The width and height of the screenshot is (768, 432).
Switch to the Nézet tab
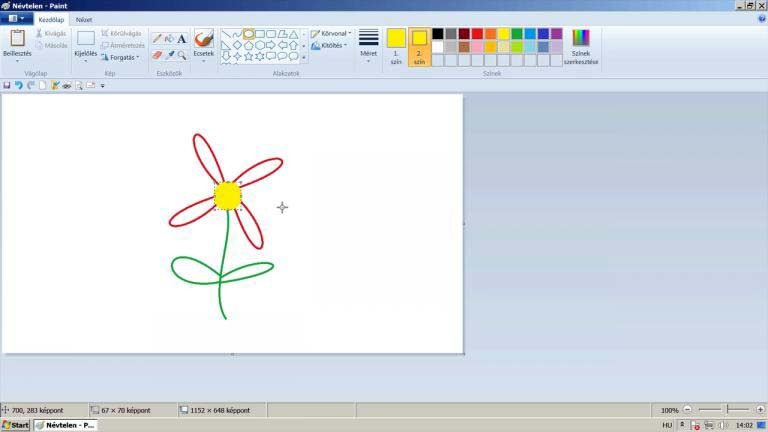(84, 19)
